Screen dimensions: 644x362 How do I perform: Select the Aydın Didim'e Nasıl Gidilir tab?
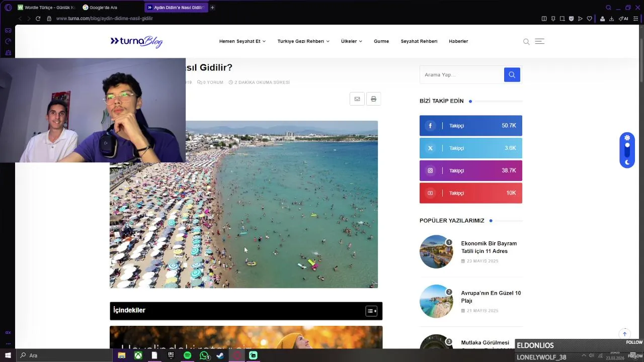click(176, 8)
